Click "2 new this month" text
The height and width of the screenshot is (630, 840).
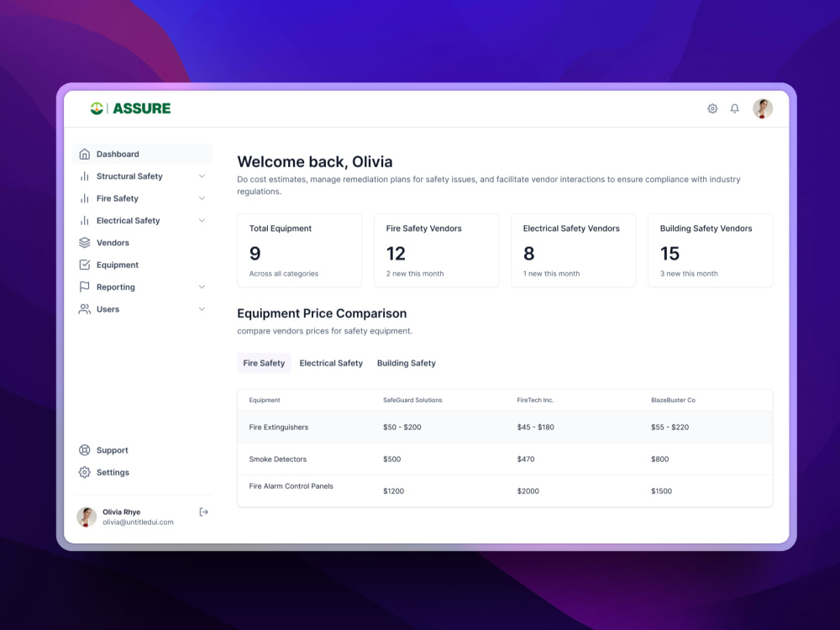point(415,274)
